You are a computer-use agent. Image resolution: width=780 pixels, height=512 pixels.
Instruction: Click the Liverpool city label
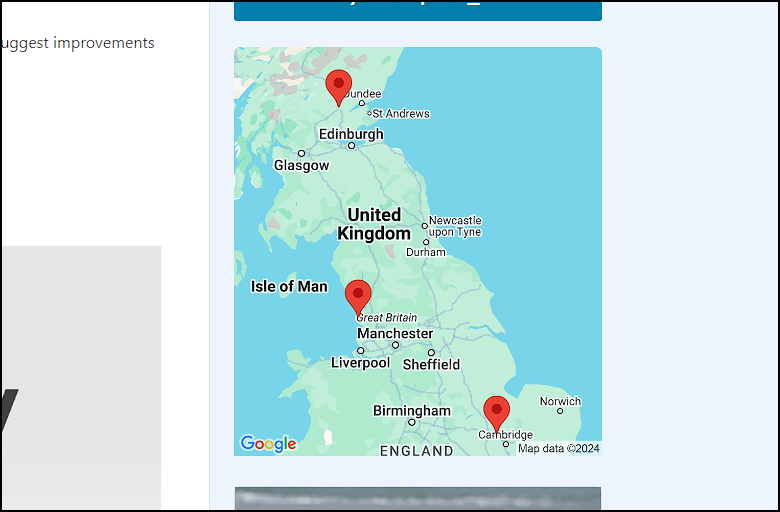click(360, 363)
